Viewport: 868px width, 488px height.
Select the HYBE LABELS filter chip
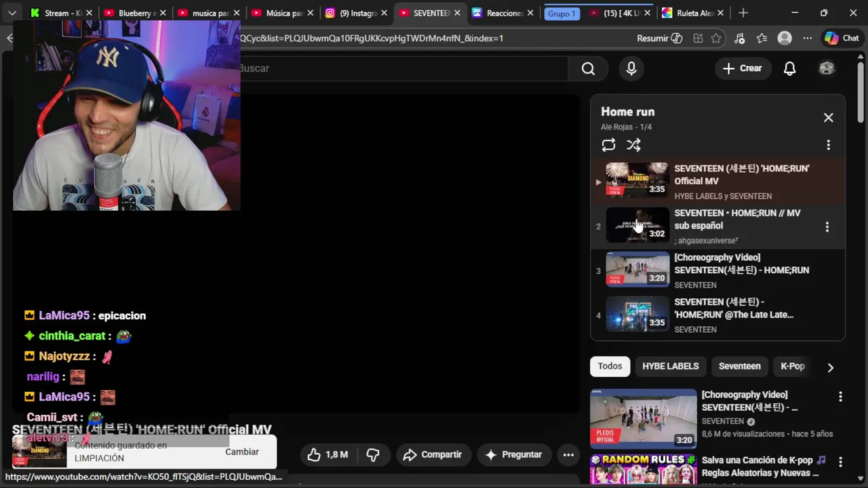[x=670, y=366]
